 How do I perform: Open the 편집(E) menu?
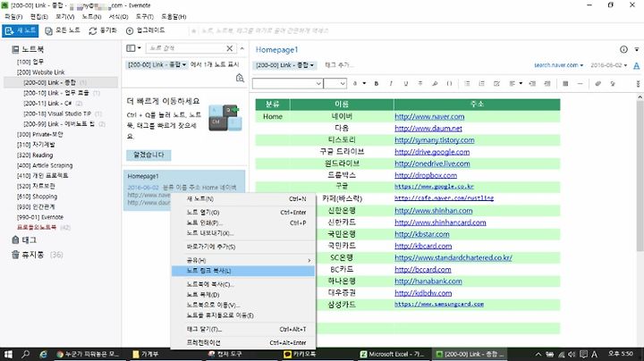tap(39, 17)
